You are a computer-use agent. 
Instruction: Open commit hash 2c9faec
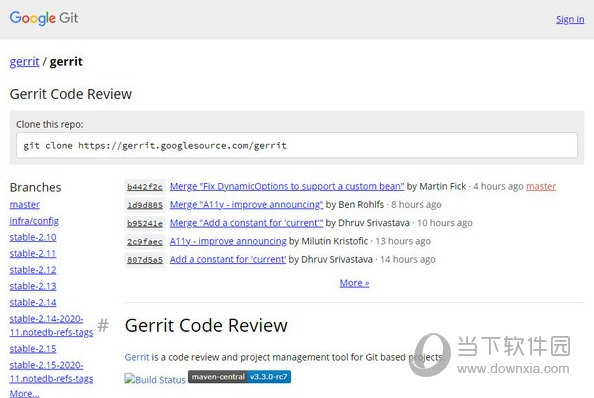coord(145,241)
